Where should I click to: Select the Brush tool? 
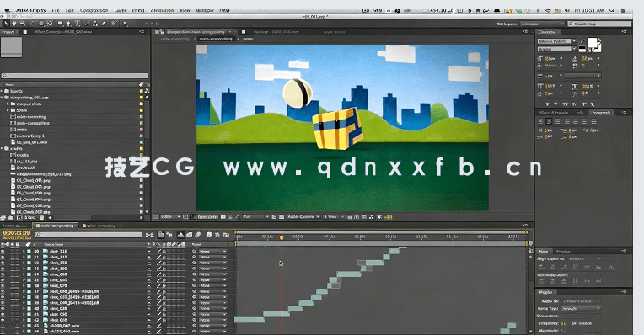(x=88, y=24)
